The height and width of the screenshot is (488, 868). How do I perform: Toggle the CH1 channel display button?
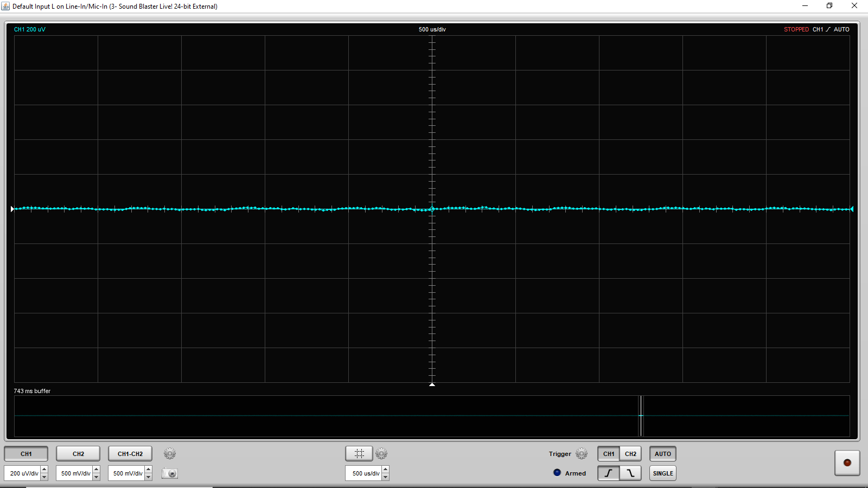pos(26,454)
